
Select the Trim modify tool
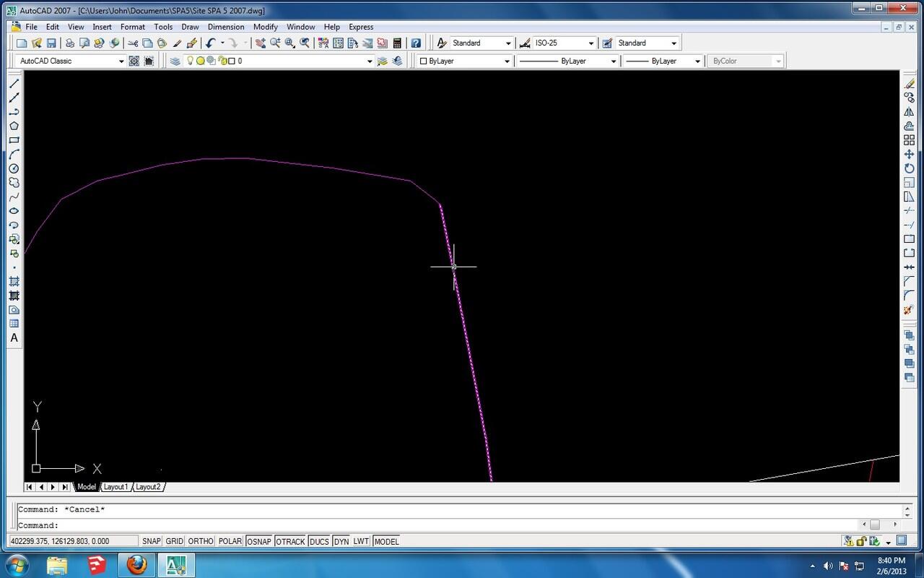(x=910, y=211)
